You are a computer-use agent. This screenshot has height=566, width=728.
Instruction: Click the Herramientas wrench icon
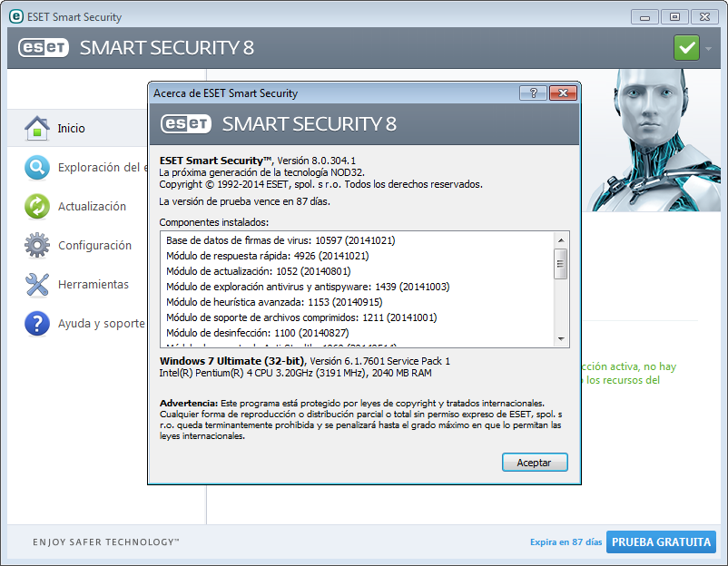(36, 285)
